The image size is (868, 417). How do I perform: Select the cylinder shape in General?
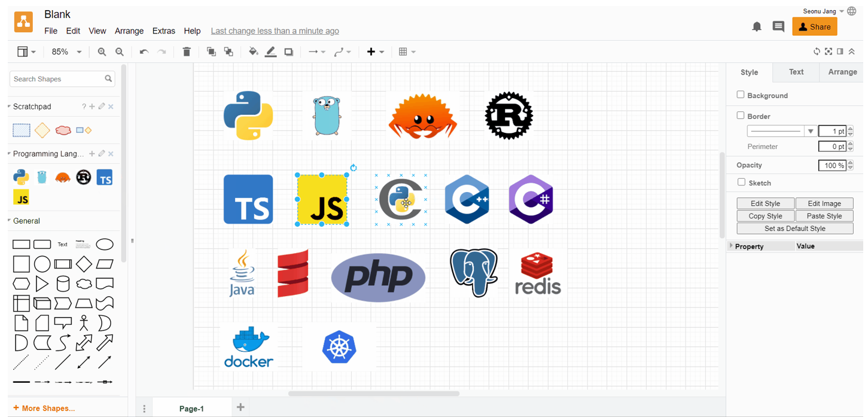click(x=63, y=284)
